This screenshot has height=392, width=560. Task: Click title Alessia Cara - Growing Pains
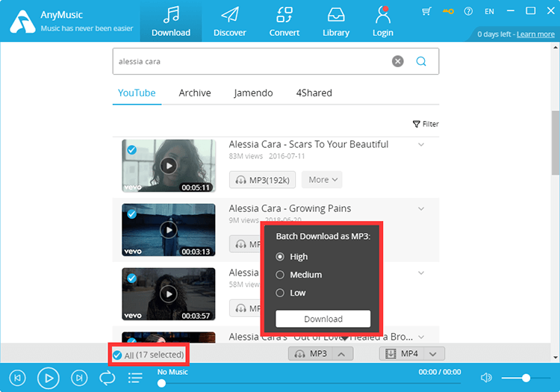click(x=290, y=208)
